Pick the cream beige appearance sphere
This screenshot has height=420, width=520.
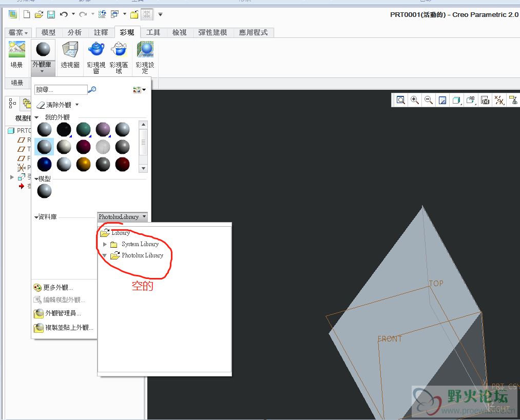tap(64, 147)
